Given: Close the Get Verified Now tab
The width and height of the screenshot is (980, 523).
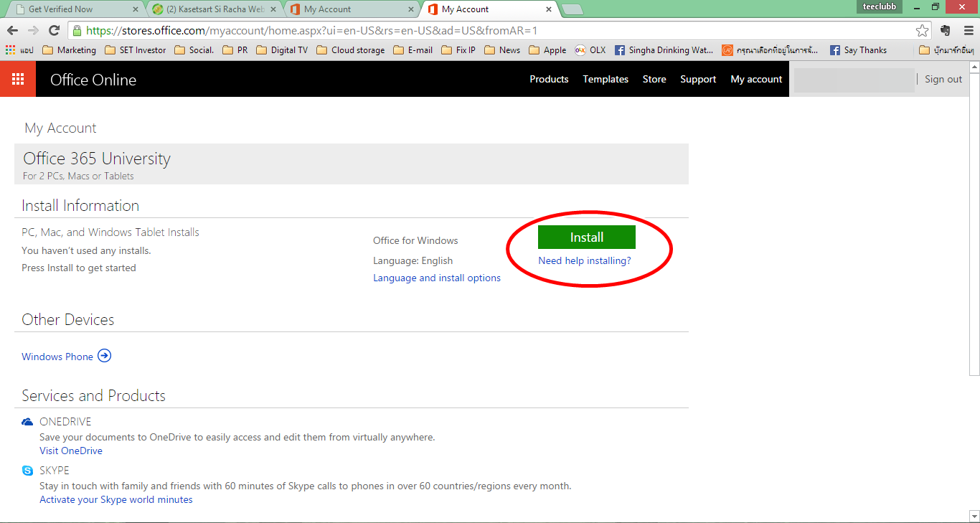Looking at the screenshot, I should click(x=136, y=9).
